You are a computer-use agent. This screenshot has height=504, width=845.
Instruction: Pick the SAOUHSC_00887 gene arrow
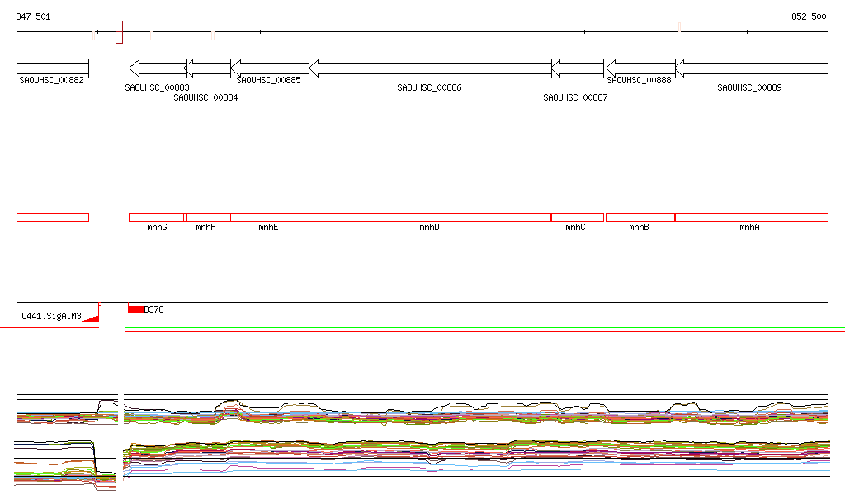point(578,68)
